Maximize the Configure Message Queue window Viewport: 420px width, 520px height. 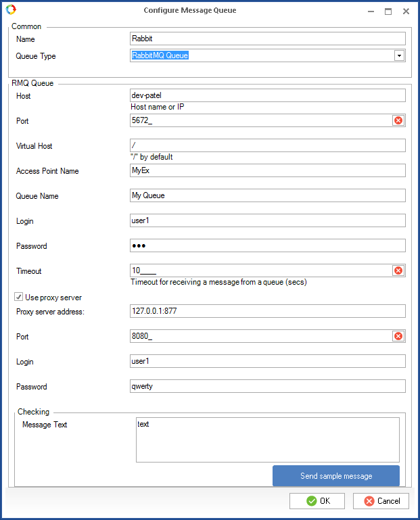pos(388,11)
